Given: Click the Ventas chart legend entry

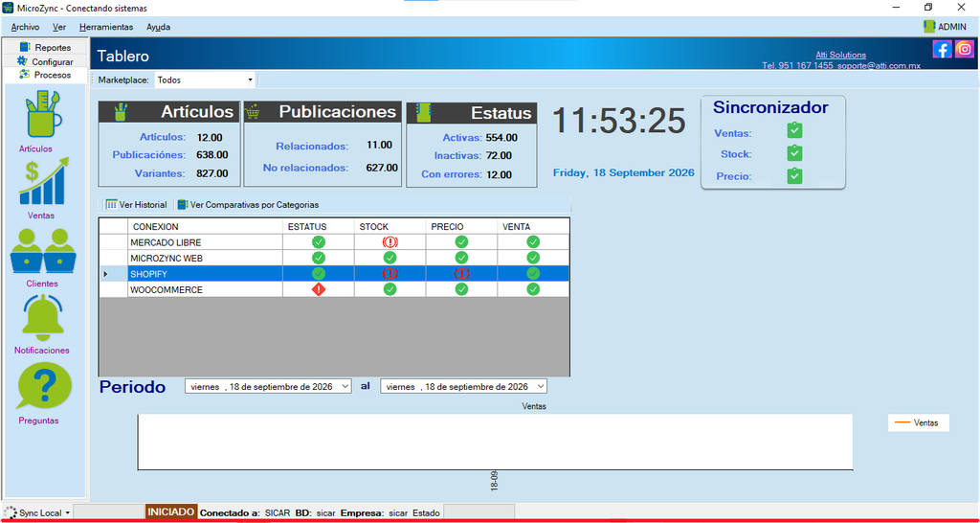Looking at the screenshot, I should 918,423.
